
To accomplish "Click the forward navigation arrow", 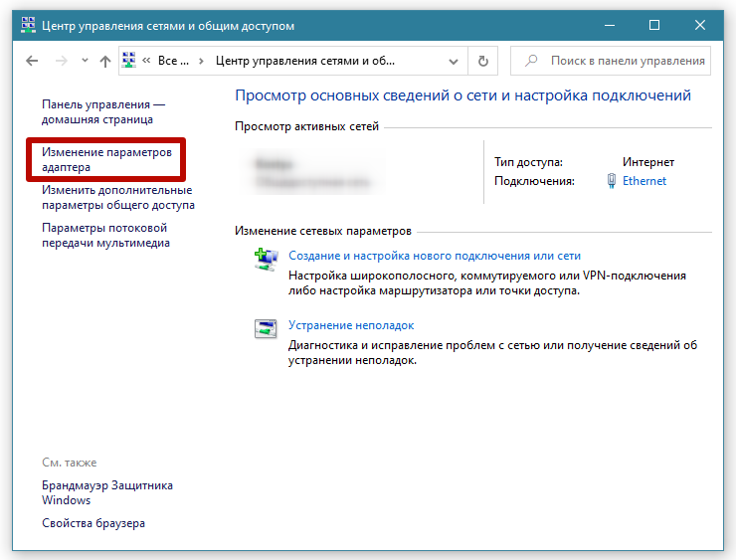I will tap(61, 61).
